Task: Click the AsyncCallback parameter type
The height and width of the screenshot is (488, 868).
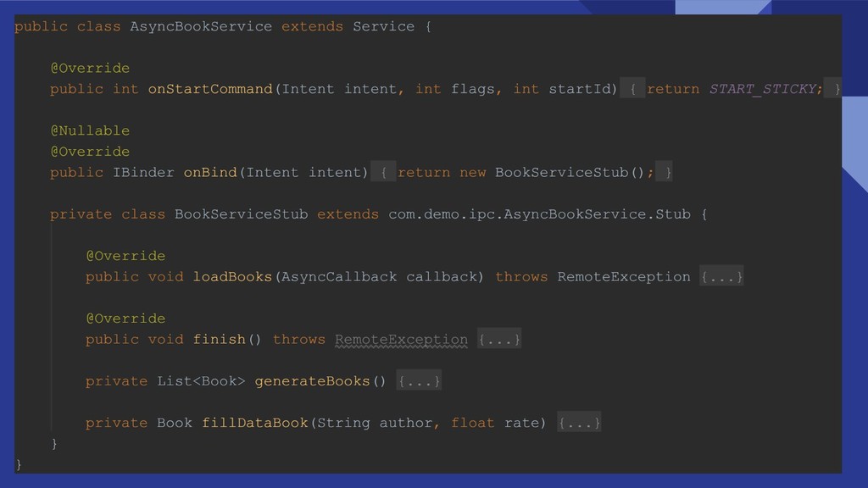Action: (x=339, y=277)
